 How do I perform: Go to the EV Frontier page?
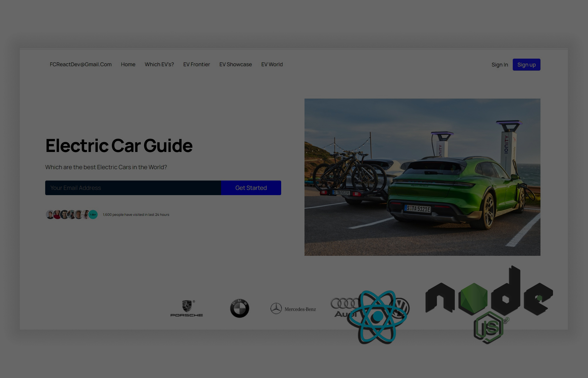click(x=197, y=64)
